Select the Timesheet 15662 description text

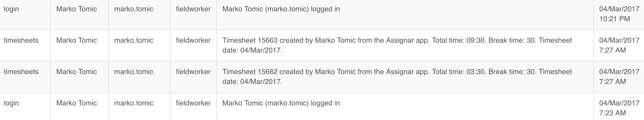tap(397, 77)
